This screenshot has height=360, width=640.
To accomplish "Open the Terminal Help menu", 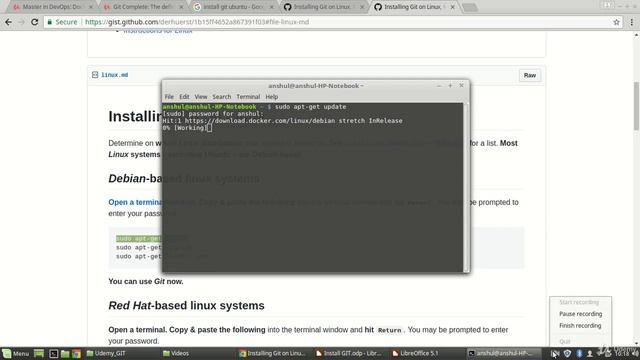I will 272,97.
